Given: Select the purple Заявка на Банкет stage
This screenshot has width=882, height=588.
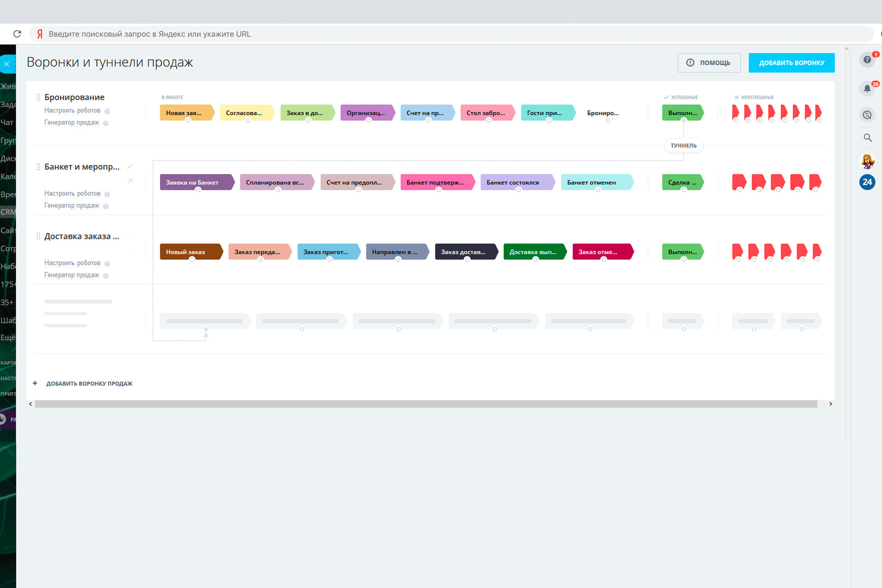Looking at the screenshot, I should [x=195, y=182].
